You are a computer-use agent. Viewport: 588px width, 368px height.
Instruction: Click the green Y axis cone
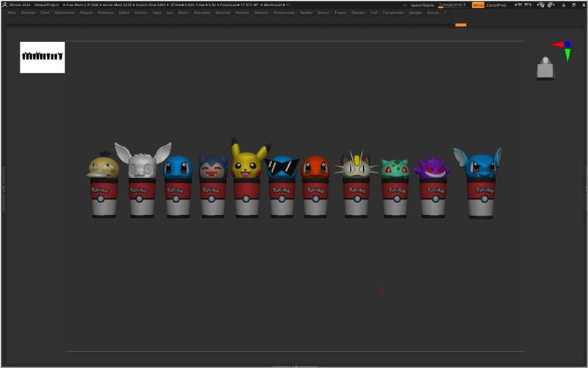pos(567,54)
